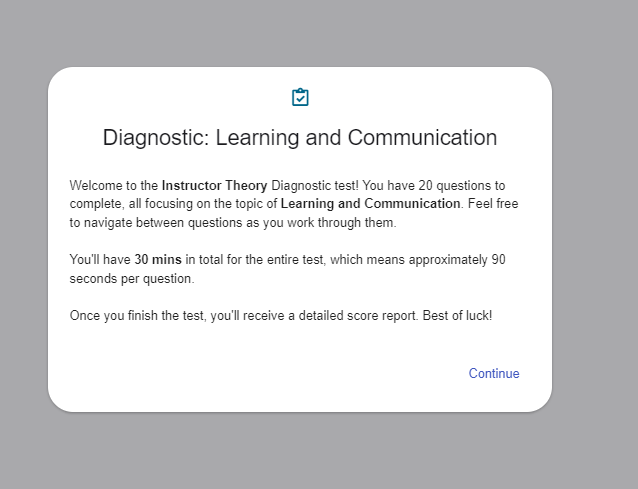This screenshot has height=489, width=638.
Task: Click the 'Diagnostic: Learning and Communication' heading
Action: (300, 138)
